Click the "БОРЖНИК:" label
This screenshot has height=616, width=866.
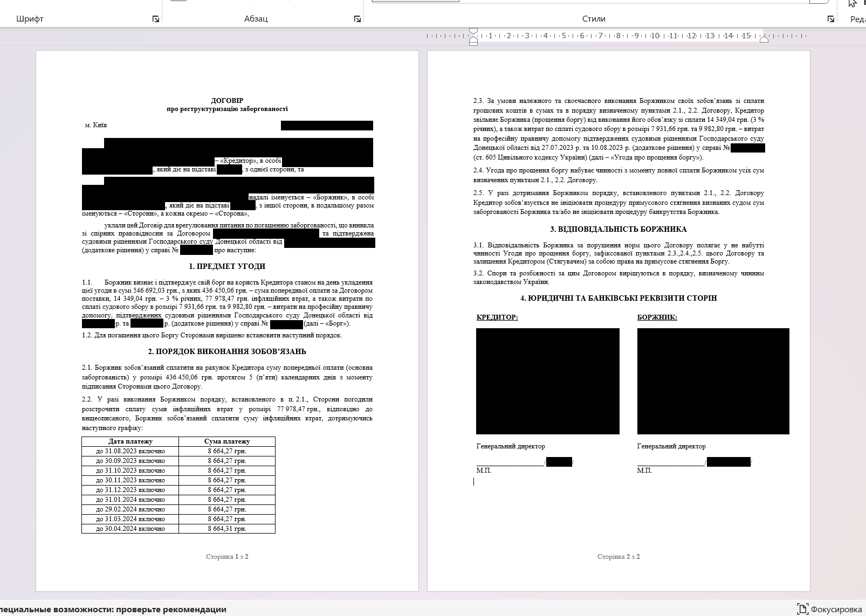657,317
